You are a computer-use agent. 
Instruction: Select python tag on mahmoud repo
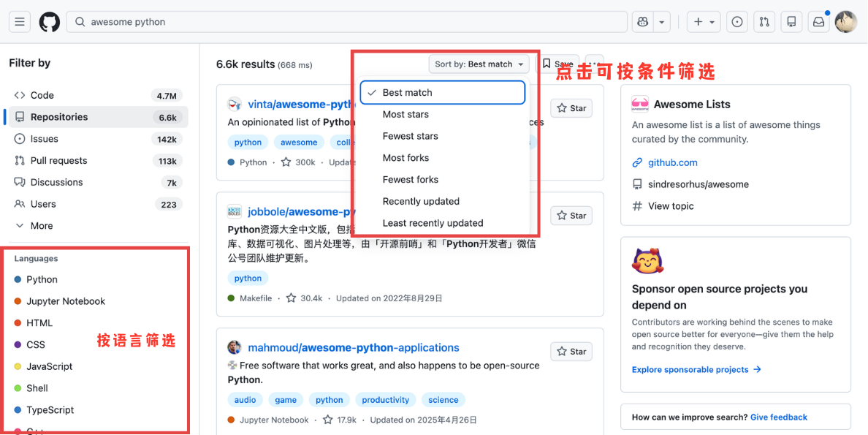click(330, 399)
